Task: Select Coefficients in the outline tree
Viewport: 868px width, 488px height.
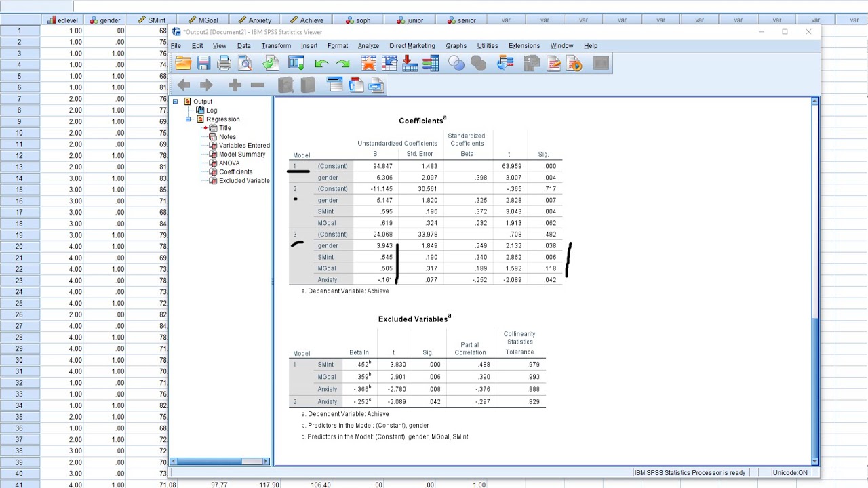Action: pyautogui.click(x=235, y=172)
